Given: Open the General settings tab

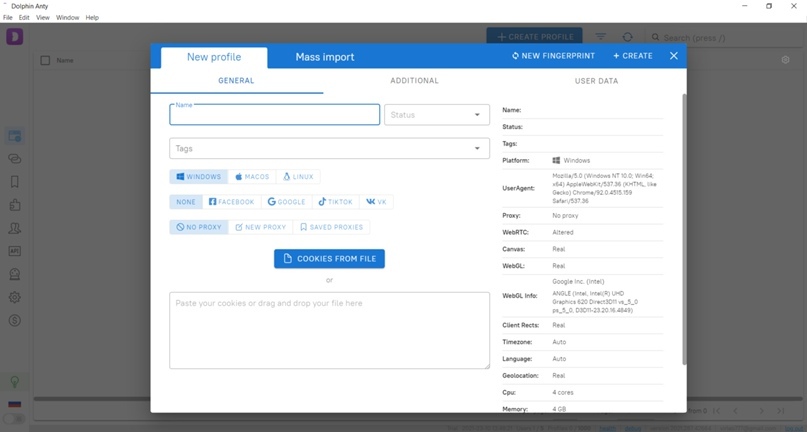Looking at the screenshot, I should pyautogui.click(x=236, y=81).
